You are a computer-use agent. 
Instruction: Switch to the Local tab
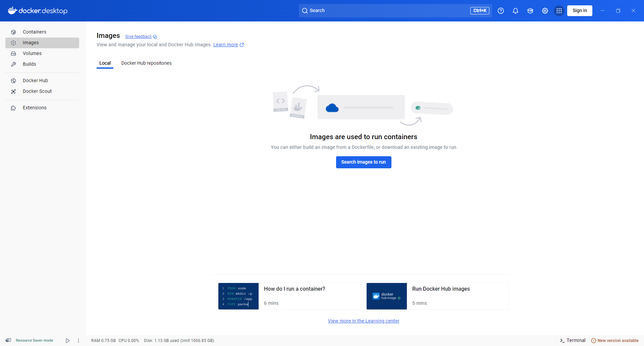click(x=105, y=63)
